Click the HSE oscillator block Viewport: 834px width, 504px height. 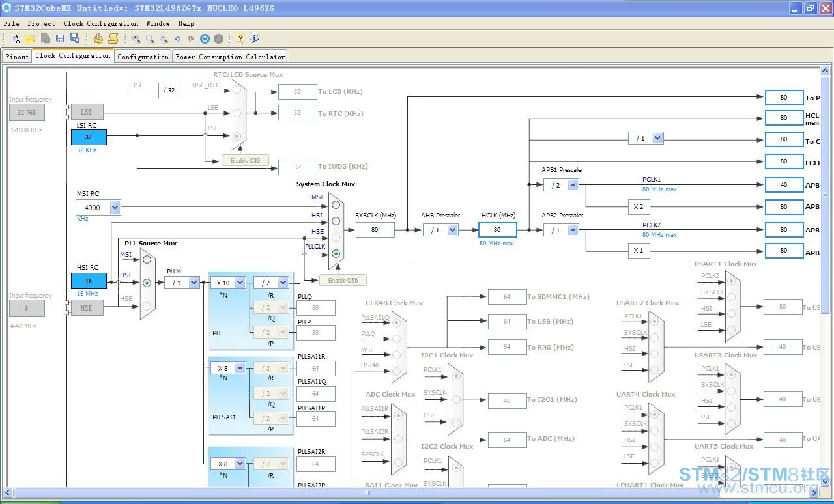click(87, 308)
